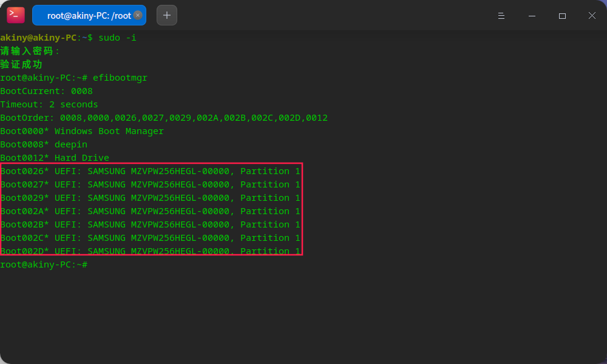Click the last root@akiny-PC:~# prompt
Viewport: 607px width, 364px height.
44,265
